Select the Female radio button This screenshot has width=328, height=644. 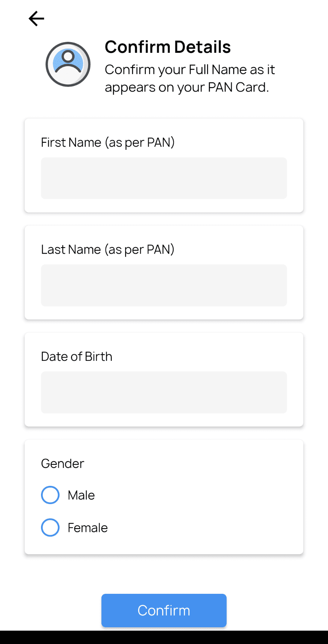point(50,528)
